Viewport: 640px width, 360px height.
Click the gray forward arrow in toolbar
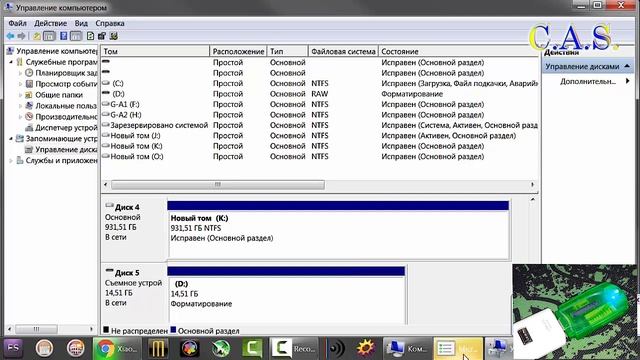point(21,36)
